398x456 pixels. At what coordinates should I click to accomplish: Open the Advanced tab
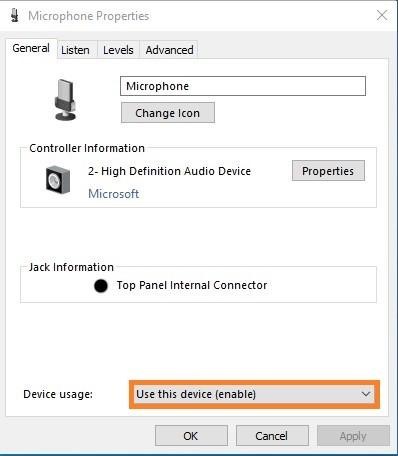[169, 50]
